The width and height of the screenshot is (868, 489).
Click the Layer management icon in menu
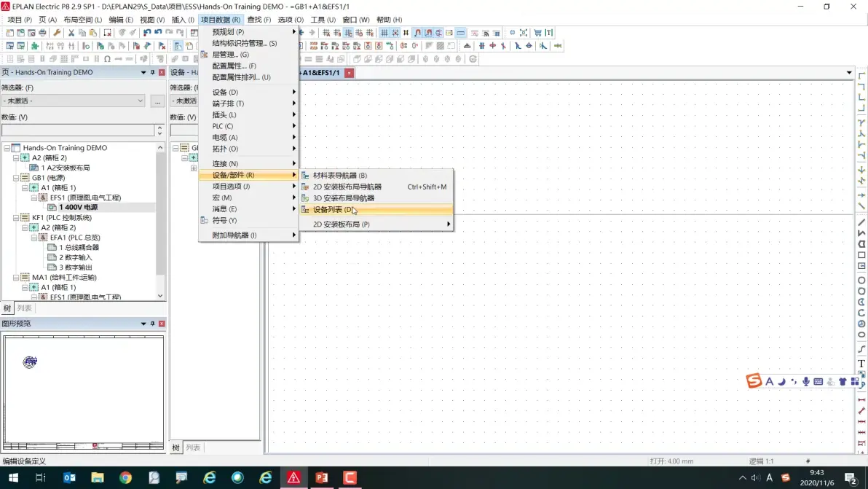click(205, 54)
